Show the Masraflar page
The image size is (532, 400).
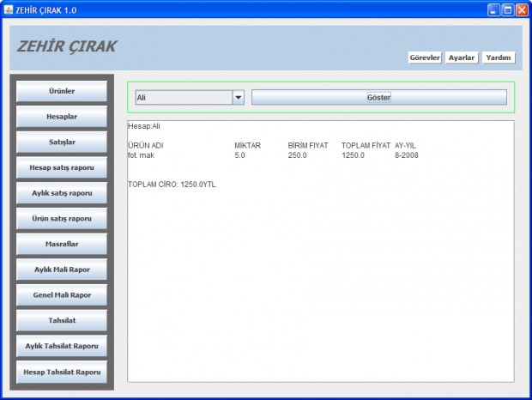(x=62, y=244)
